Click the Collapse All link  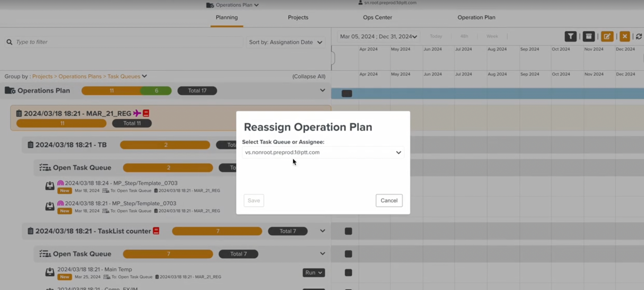click(x=309, y=76)
